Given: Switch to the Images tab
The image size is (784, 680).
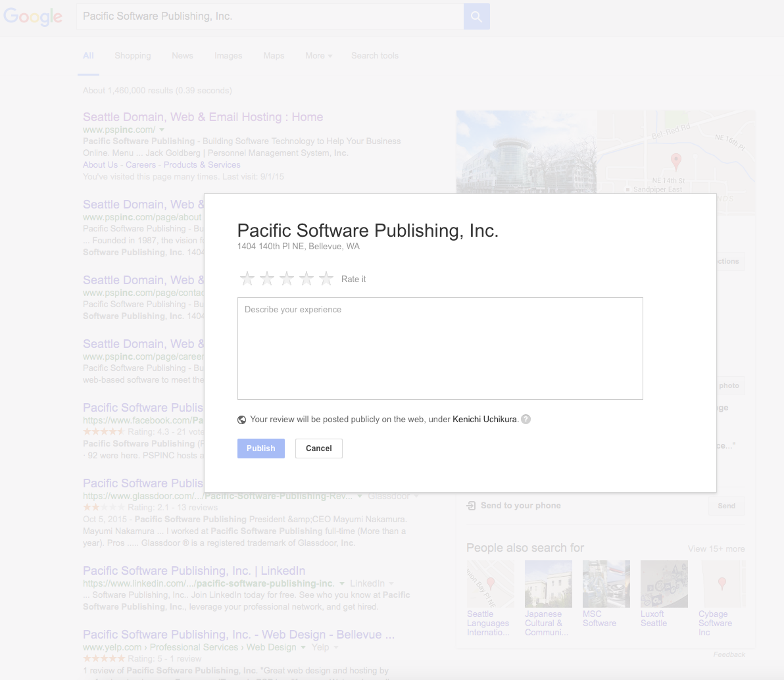Looking at the screenshot, I should (x=228, y=55).
